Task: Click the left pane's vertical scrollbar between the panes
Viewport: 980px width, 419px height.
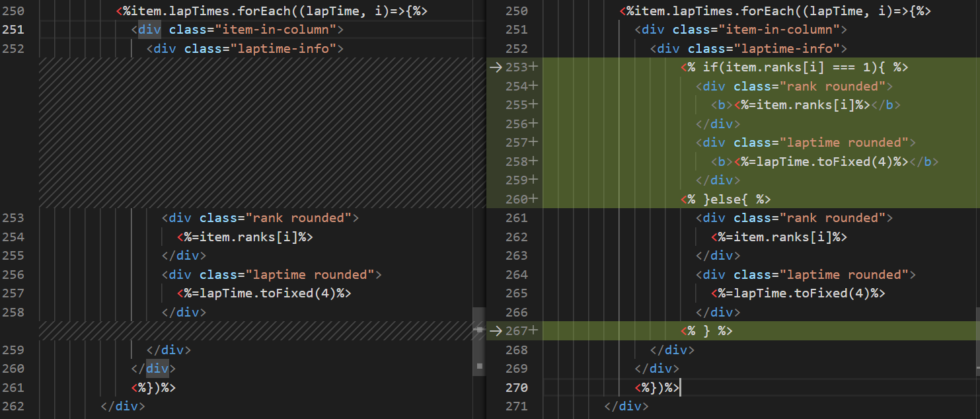Action: click(480, 341)
